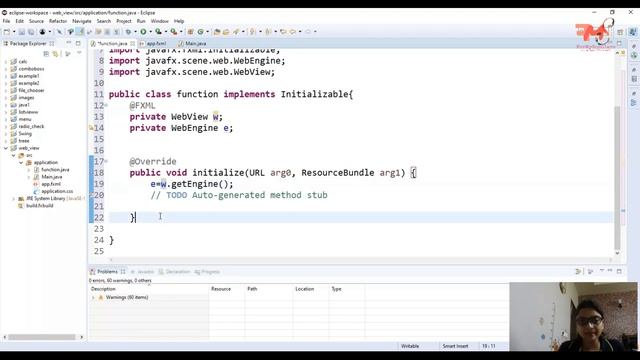Click the New file toolbar icon
The width and height of the screenshot is (640, 360).
tap(7, 32)
